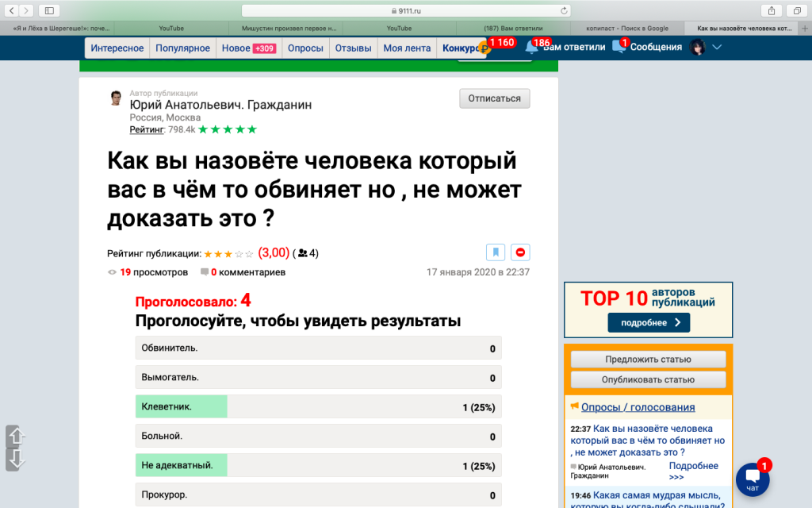
Task: Rate the publication using the star rating
Action: click(228, 254)
